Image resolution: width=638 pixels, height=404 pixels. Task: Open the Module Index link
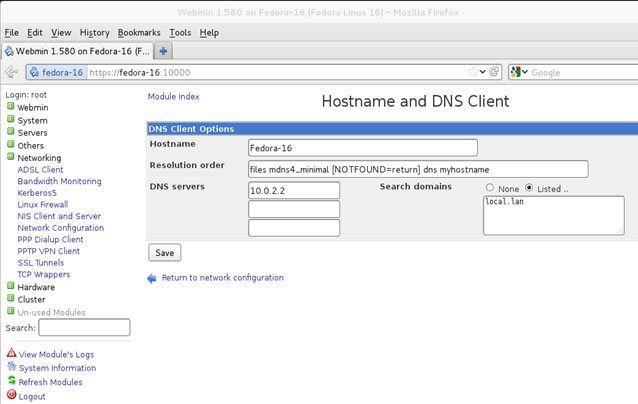(x=173, y=96)
